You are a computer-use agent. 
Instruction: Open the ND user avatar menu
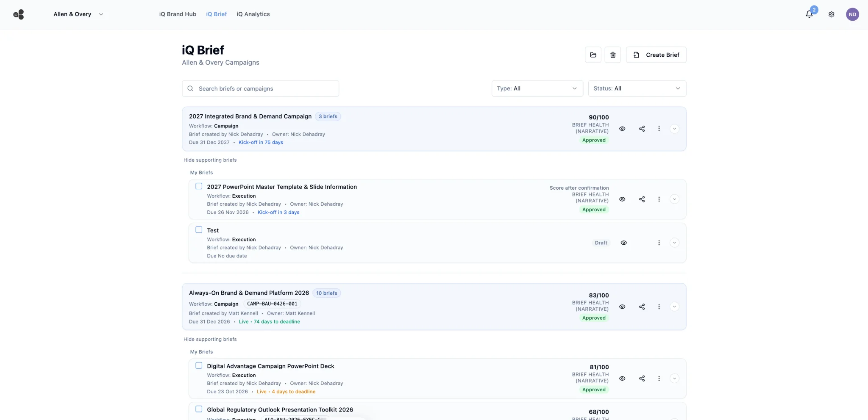(852, 14)
